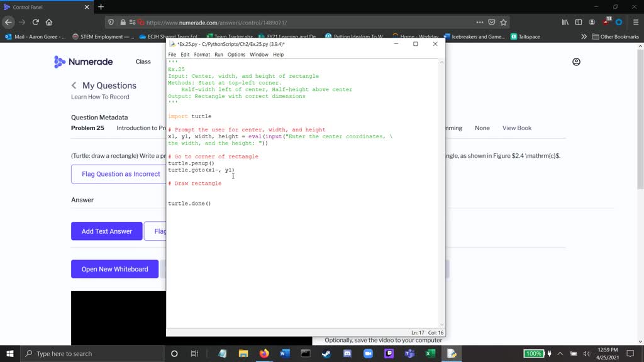Open the Firefox account icon
The image size is (644, 362).
(592, 22)
